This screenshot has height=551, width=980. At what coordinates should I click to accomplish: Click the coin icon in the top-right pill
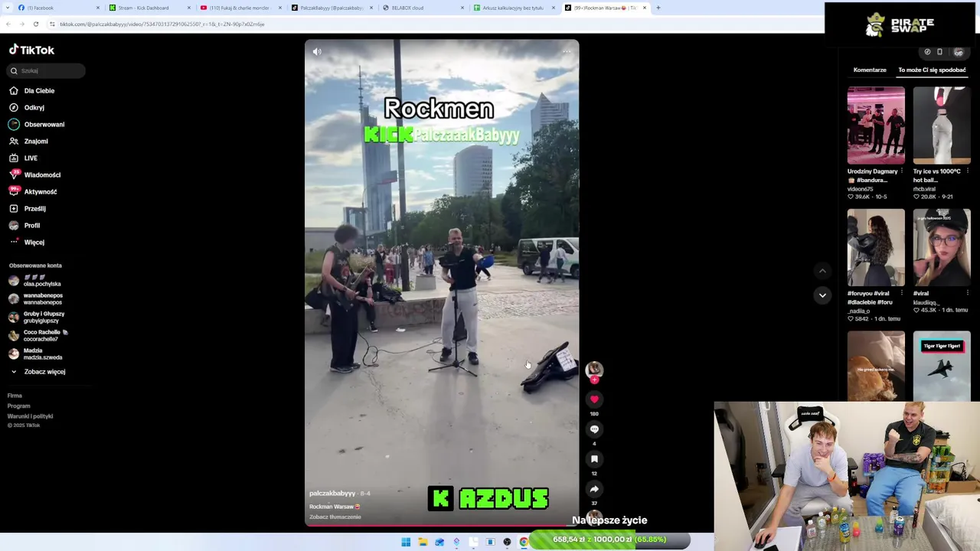coord(927,52)
